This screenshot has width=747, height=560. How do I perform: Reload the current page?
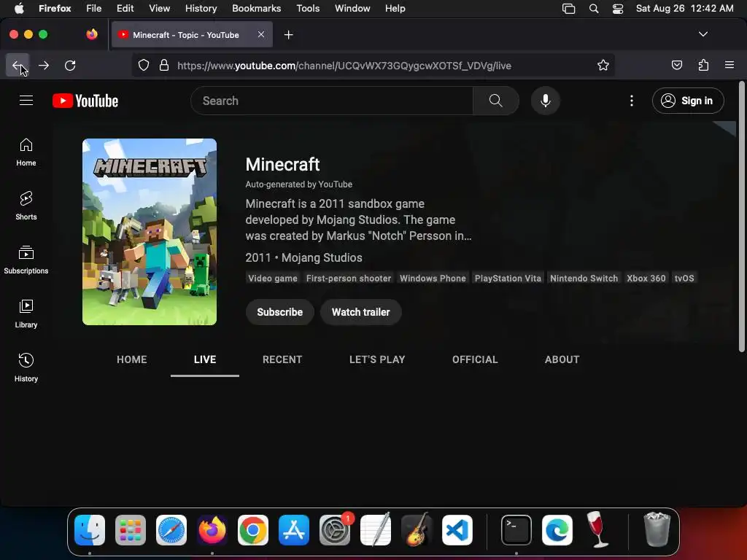[70, 65]
